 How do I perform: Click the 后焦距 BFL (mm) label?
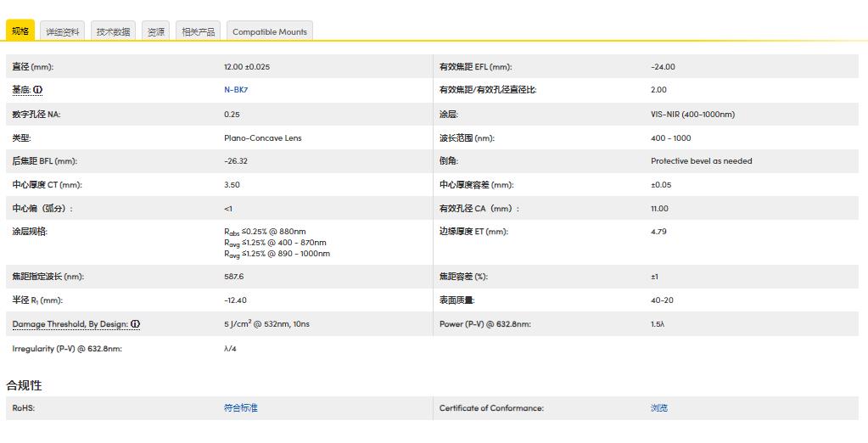tap(45, 161)
